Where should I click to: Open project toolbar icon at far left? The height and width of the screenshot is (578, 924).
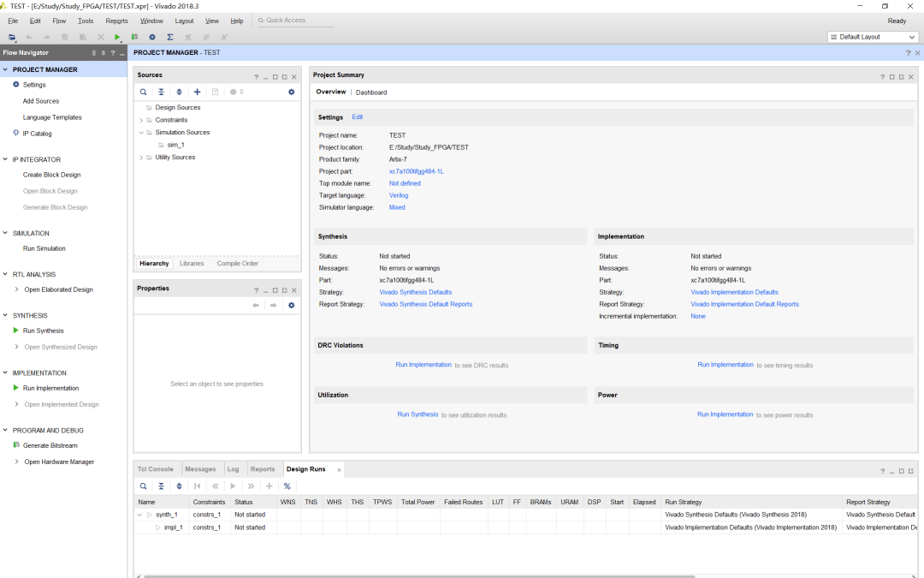(x=12, y=37)
